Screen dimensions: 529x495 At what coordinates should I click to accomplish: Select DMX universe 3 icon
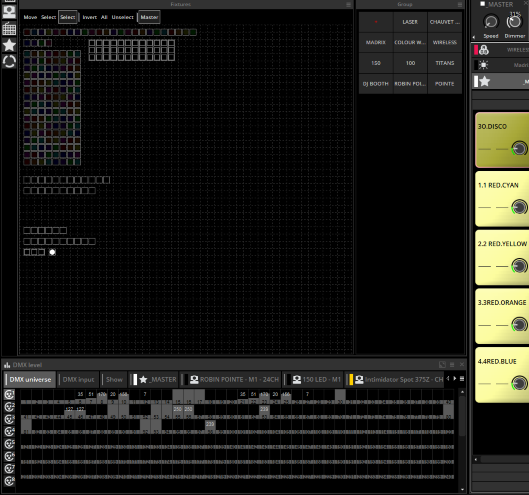(9, 419)
